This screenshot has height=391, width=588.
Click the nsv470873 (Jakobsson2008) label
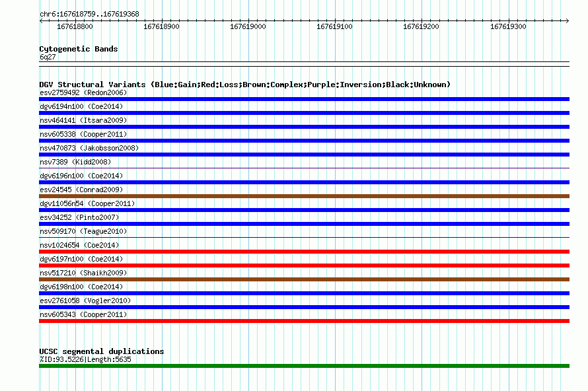click(x=89, y=148)
